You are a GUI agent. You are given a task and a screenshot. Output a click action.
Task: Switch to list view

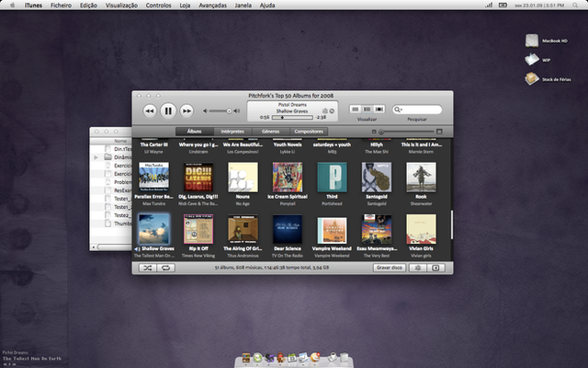tap(356, 109)
